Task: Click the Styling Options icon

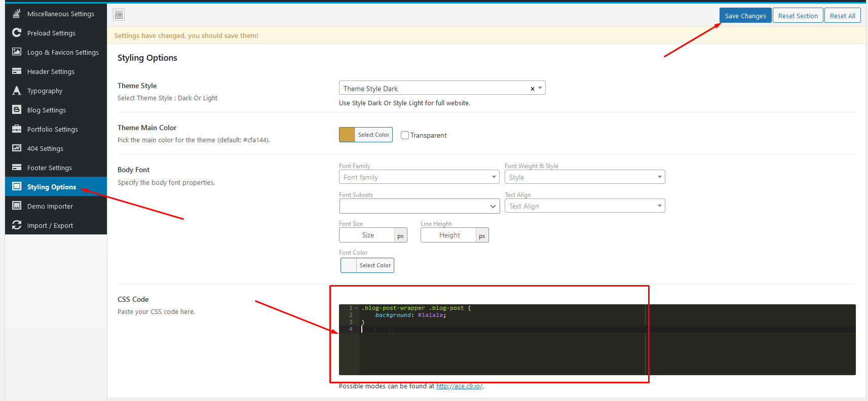Action: (x=17, y=186)
